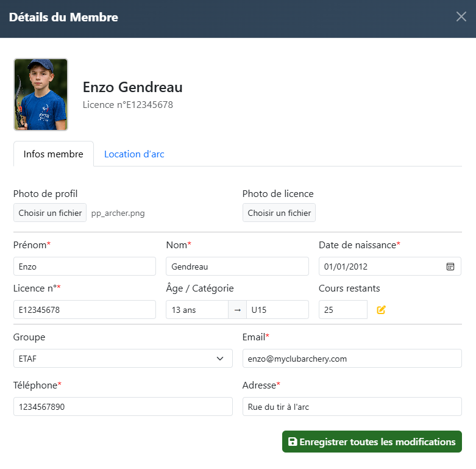
Task: Click the arrow between age and category
Action: pos(237,310)
